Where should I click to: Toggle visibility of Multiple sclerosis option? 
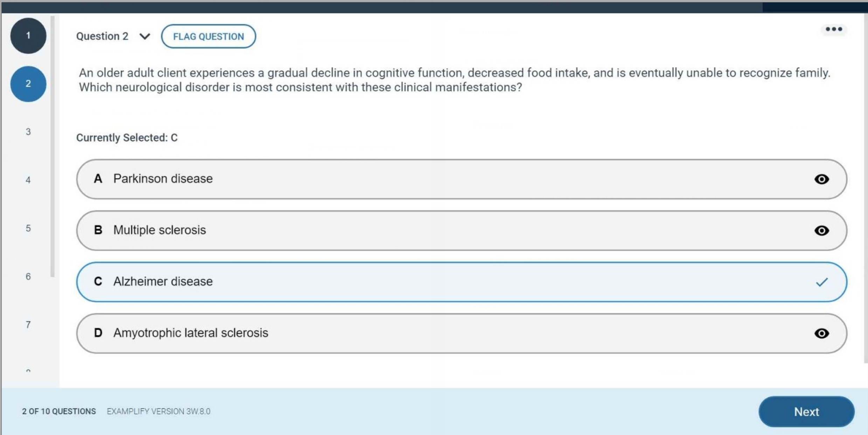pyautogui.click(x=822, y=230)
